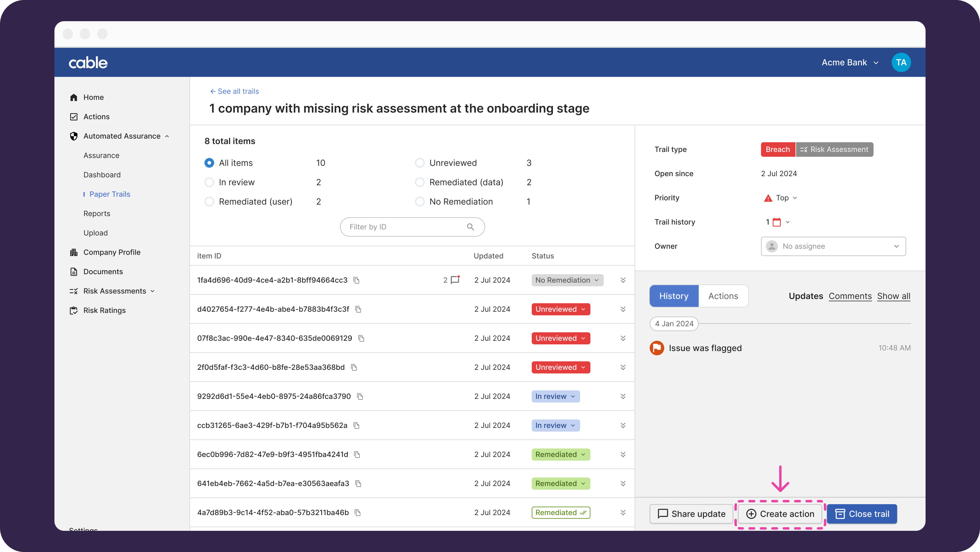
Task: Copy item ID 1fa4d696-40d9-4ce4-a2b1-8bff94664cc3
Action: click(357, 280)
